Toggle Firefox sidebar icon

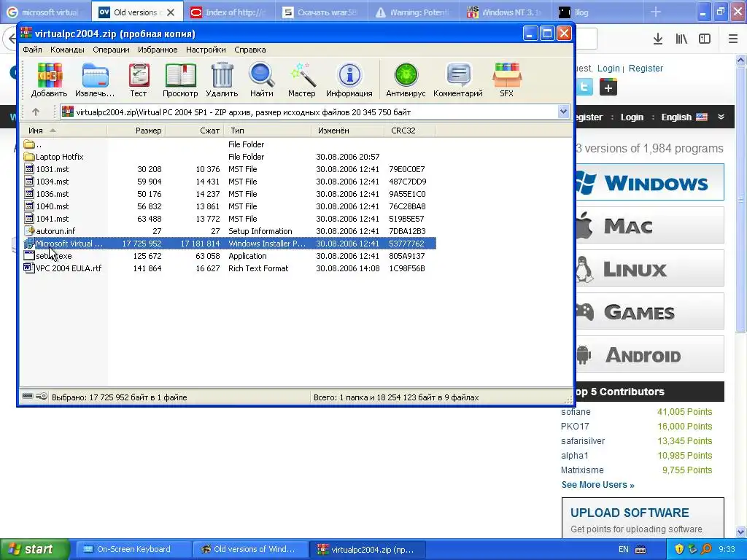(705, 39)
